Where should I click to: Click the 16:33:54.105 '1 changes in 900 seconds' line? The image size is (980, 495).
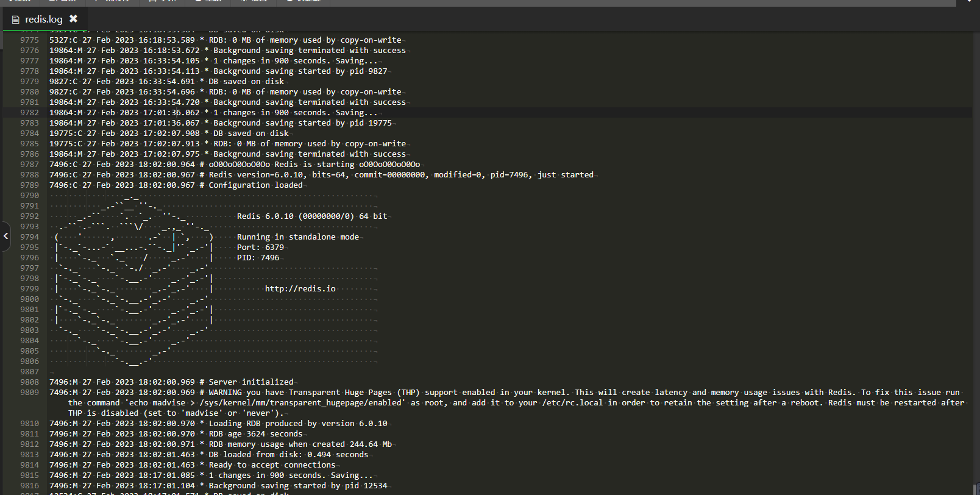coord(213,61)
